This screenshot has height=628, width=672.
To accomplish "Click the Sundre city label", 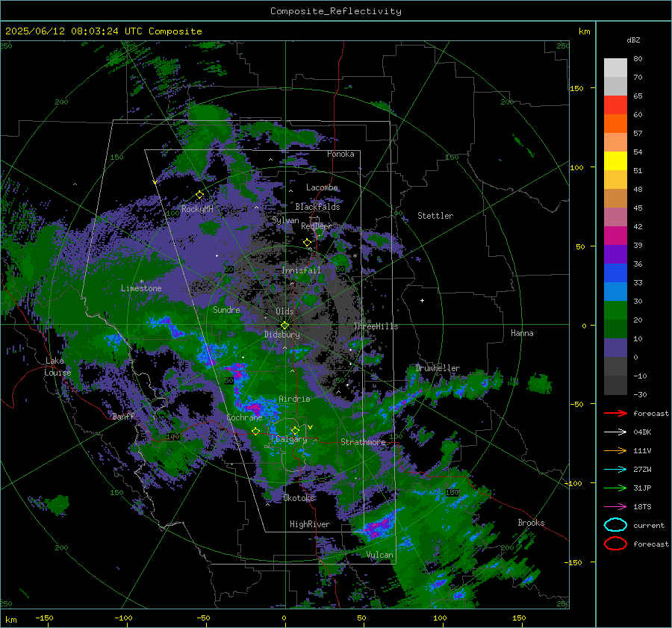I will pyautogui.click(x=226, y=309).
